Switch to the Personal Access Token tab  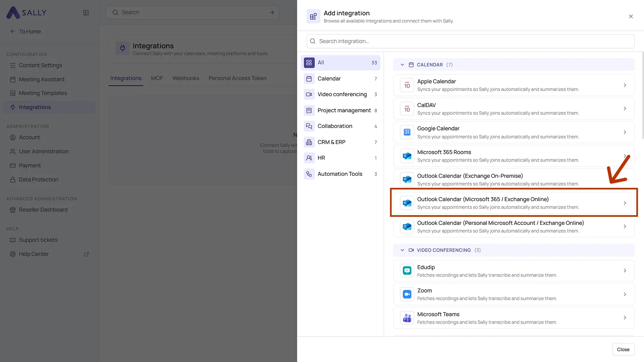tap(237, 78)
